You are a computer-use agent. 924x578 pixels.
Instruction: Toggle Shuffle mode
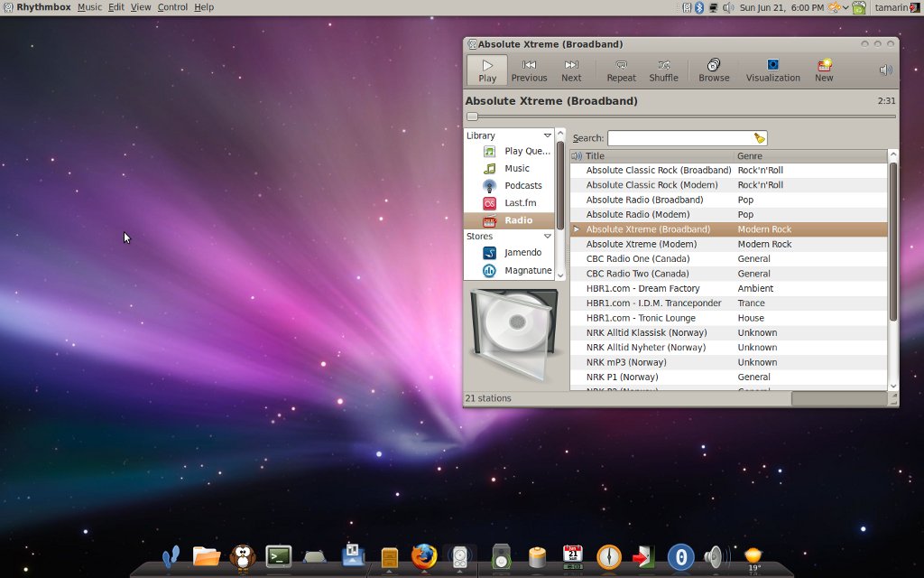[663, 70]
